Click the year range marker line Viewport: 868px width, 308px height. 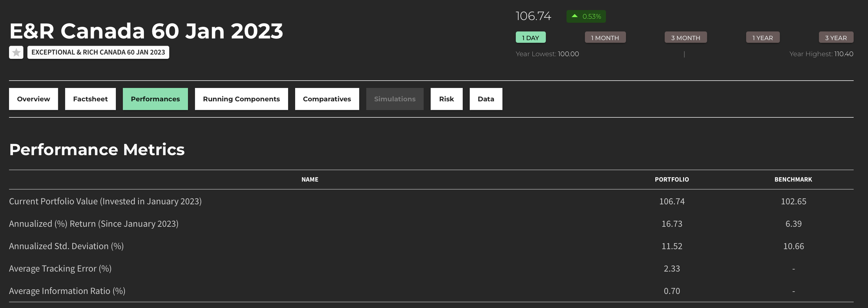tap(684, 54)
